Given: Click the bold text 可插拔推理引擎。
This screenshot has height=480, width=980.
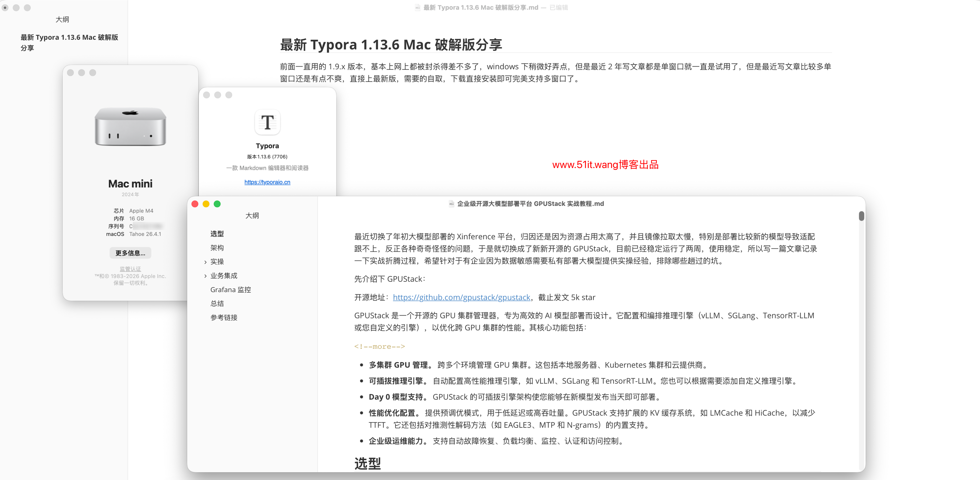Looking at the screenshot, I should point(398,381).
